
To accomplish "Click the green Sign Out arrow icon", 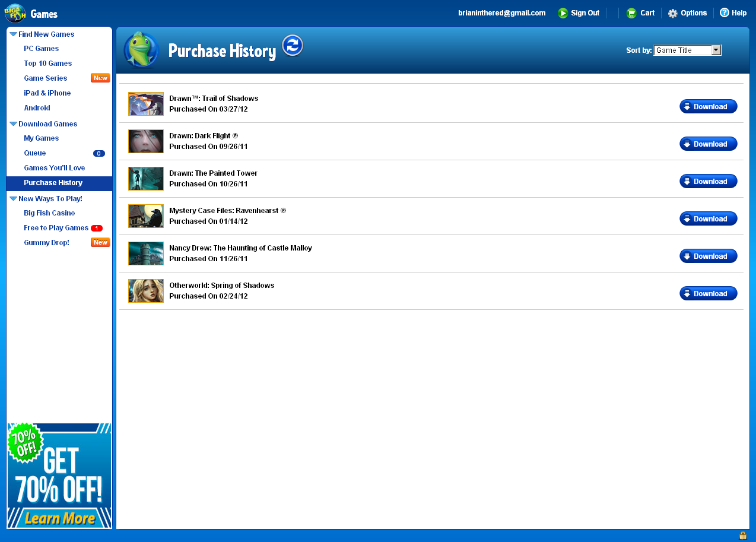I will tap(563, 13).
